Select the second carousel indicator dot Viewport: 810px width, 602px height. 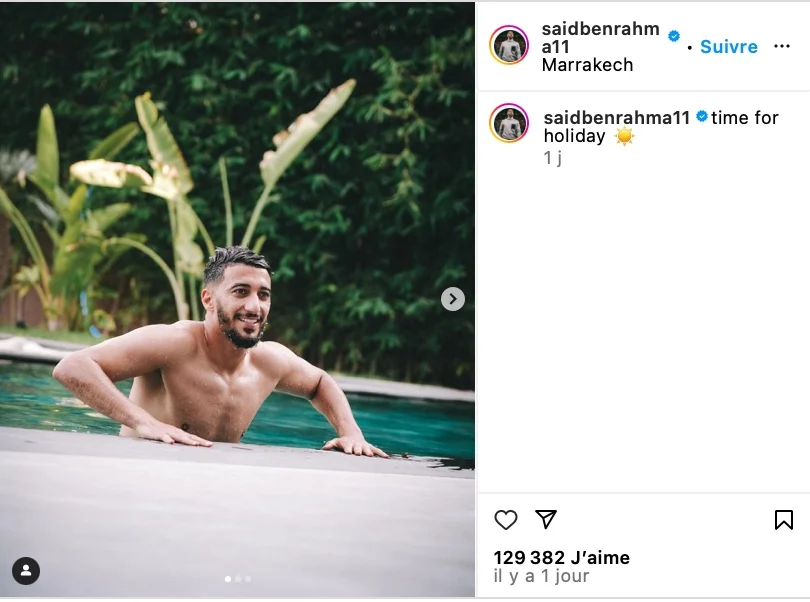tap(238, 579)
